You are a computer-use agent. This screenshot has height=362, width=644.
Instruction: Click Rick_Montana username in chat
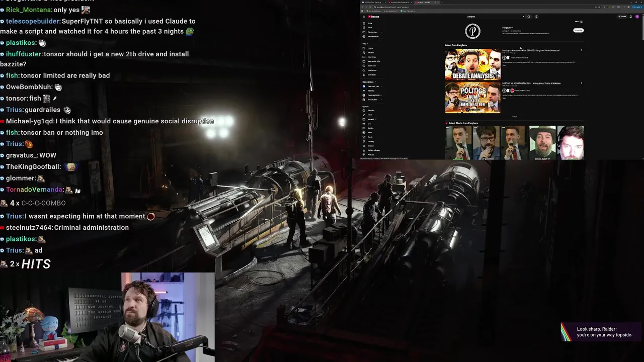[29, 10]
